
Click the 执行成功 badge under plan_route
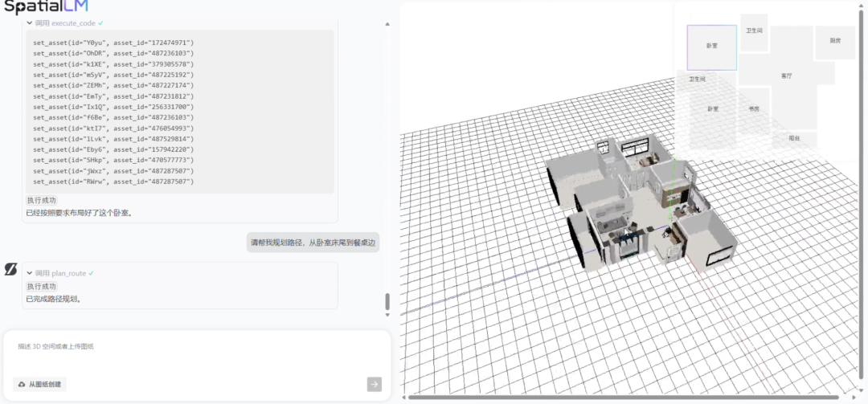pyautogui.click(x=42, y=287)
